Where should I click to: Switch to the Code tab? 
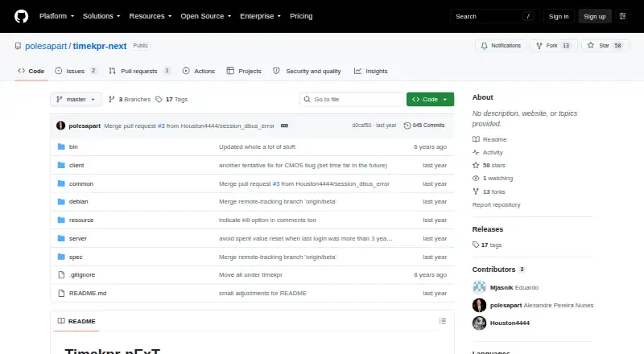pyautogui.click(x=31, y=71)
